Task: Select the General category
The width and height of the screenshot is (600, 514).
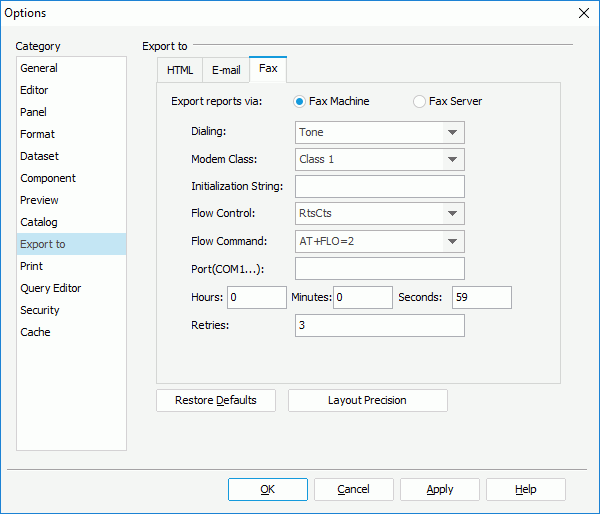Action: coord(39,68)
